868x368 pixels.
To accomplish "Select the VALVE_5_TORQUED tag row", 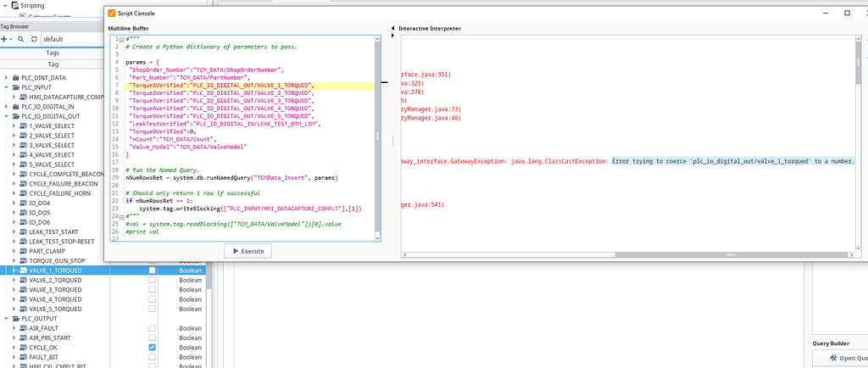I will coord(103,309).
